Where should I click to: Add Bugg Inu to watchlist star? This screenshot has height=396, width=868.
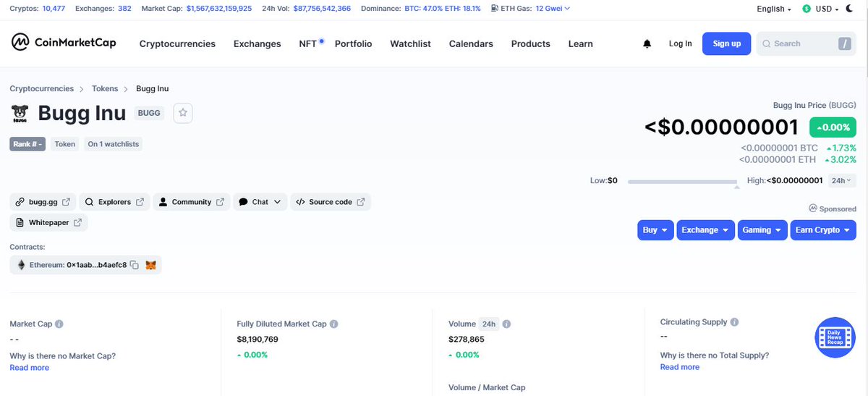(x=183, y=113)
